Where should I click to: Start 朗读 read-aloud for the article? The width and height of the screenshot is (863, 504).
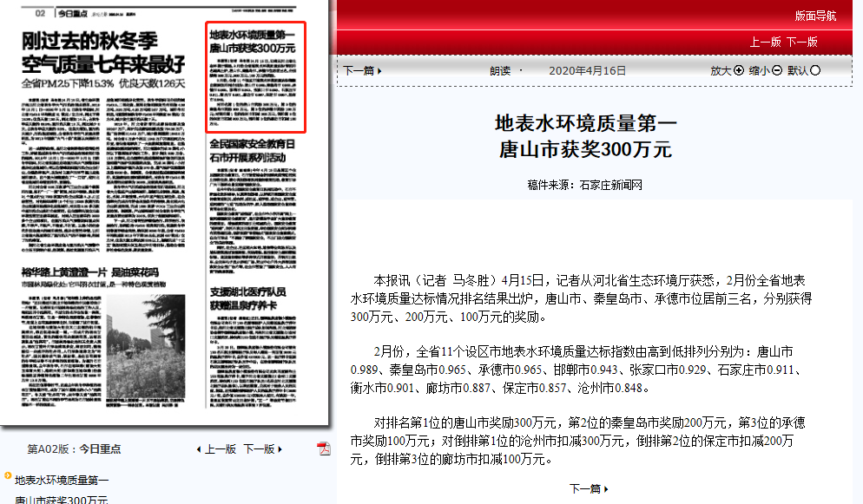point(500,71)
